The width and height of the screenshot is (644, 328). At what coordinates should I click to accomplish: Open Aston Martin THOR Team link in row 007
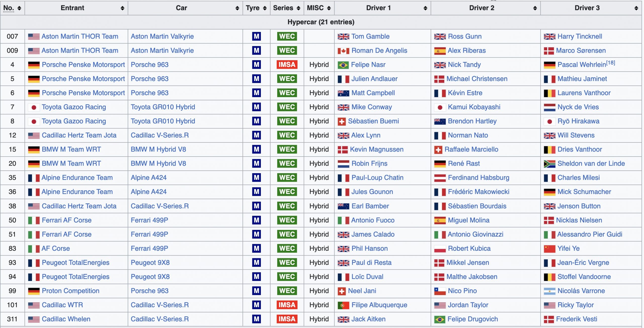[x=80, y=36]
